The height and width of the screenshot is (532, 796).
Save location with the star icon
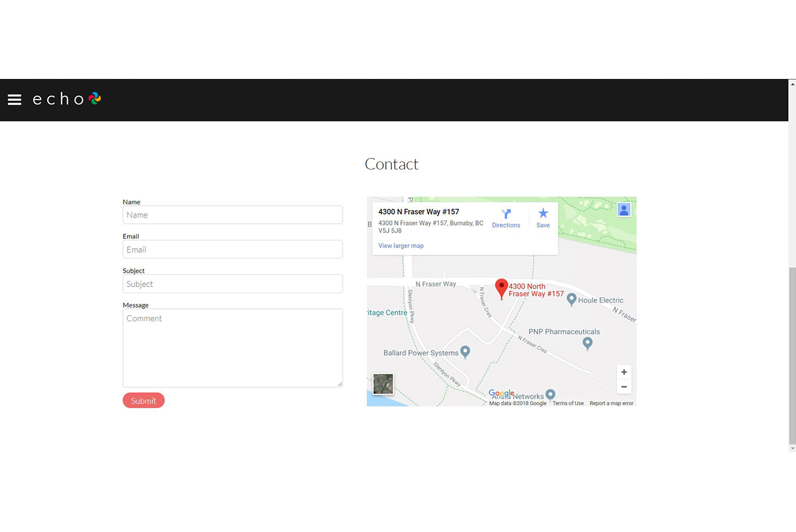tap(543, 218)
